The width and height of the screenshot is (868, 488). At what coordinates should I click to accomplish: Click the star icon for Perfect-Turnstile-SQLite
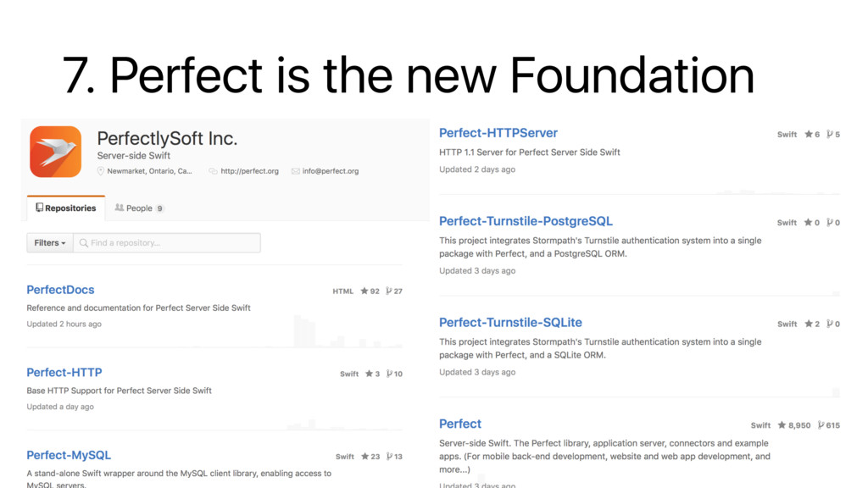point(808,324)
